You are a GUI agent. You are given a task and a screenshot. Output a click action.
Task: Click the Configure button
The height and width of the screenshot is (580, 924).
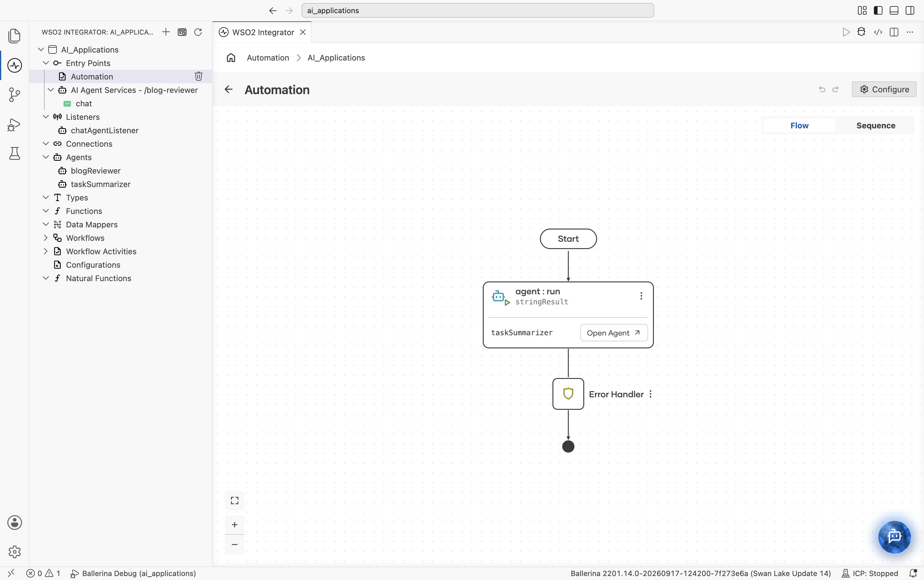click(x=884, y=89)
